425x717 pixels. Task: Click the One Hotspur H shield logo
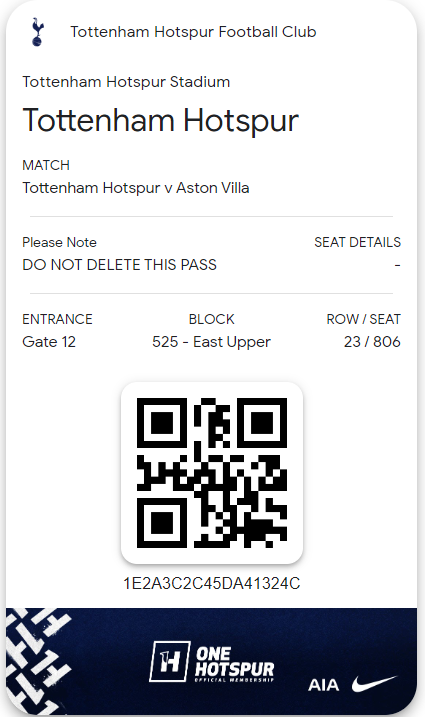tap(169, 662)
